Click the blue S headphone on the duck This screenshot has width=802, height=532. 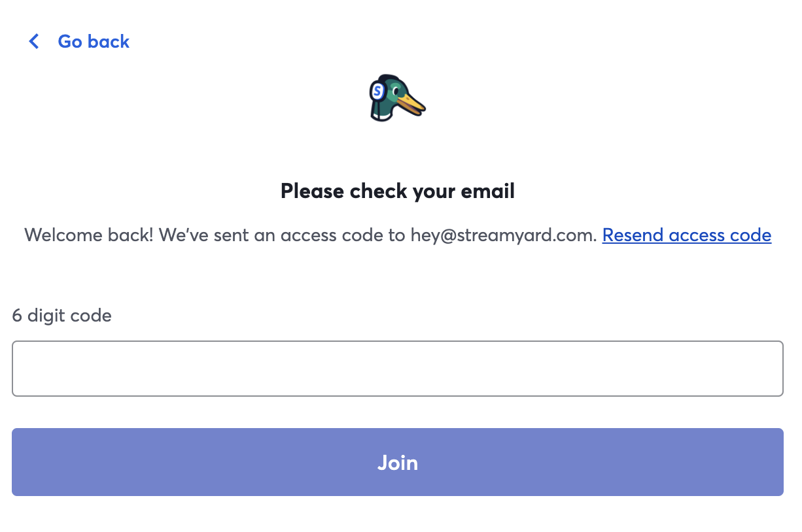click(x=377, y=91)
